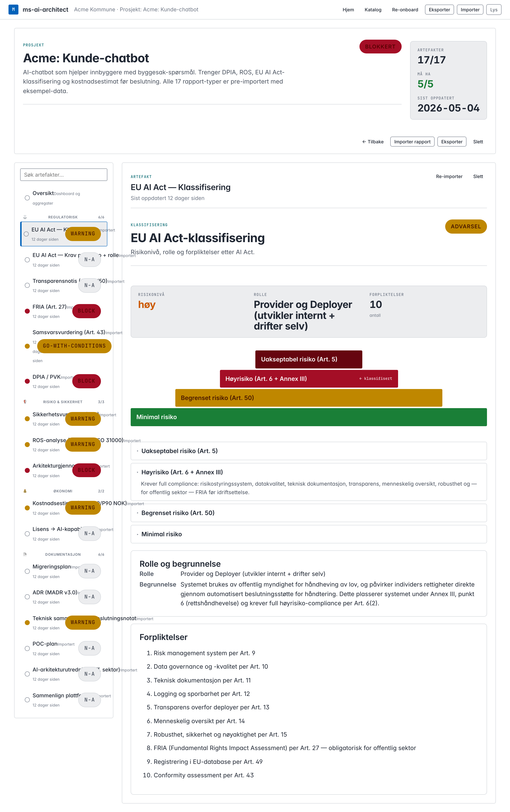Click the dark red Uakseptabel risiko pyramid bar

click(x=309, y=359)
